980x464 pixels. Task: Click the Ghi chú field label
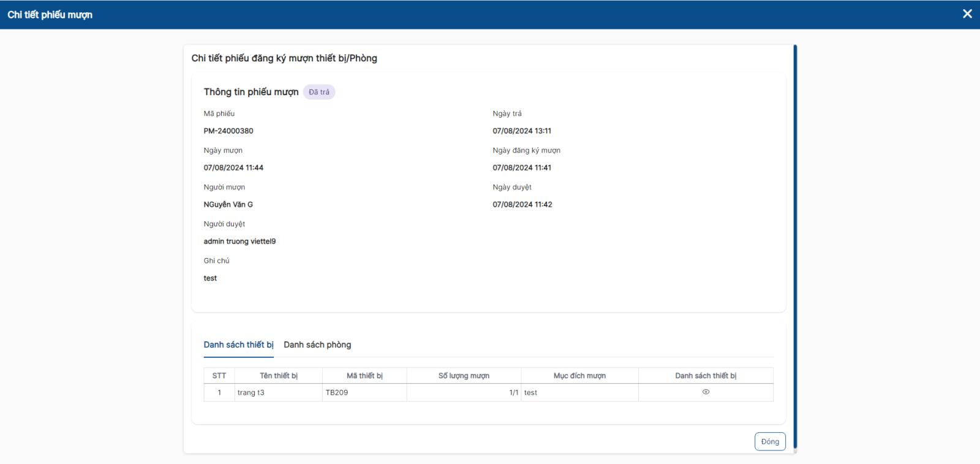click(x=216, y=261)
